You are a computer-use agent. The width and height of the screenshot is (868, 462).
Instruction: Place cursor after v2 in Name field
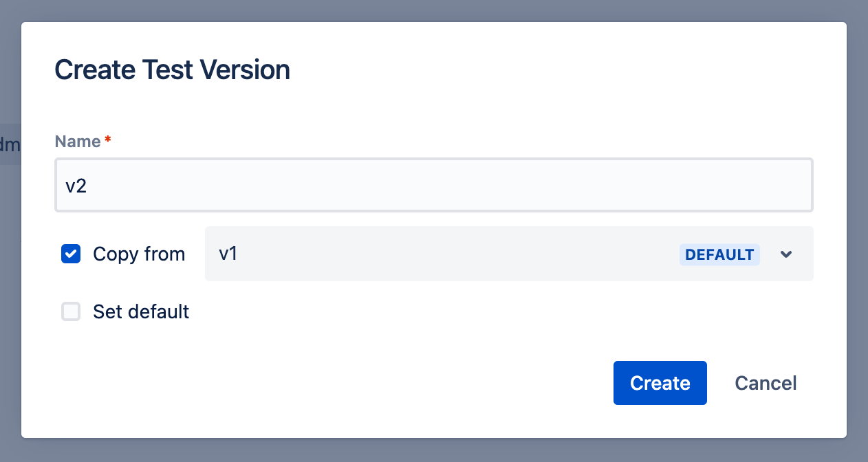tap(88, 186)
